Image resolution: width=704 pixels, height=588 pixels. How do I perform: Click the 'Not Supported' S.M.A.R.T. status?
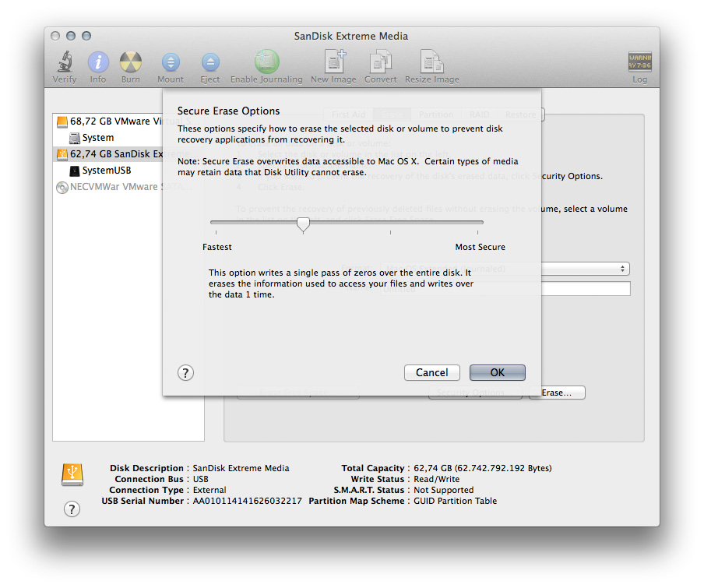pos(444,490)
